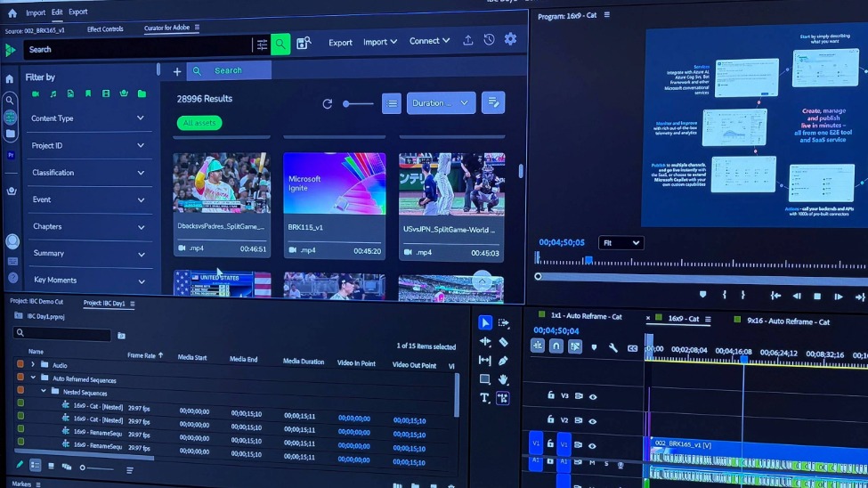Toggle the project panel list view
The image size is (868, 488).
click(x=35, y=466)
